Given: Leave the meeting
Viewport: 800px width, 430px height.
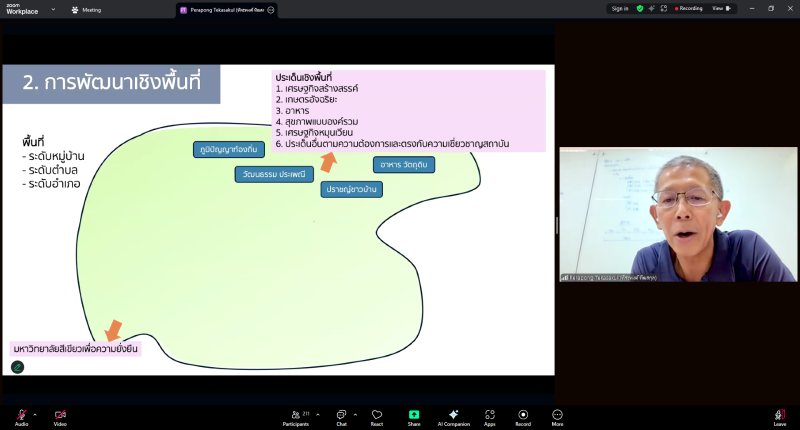Looking at the screenshot, I should tap(780, 415).
